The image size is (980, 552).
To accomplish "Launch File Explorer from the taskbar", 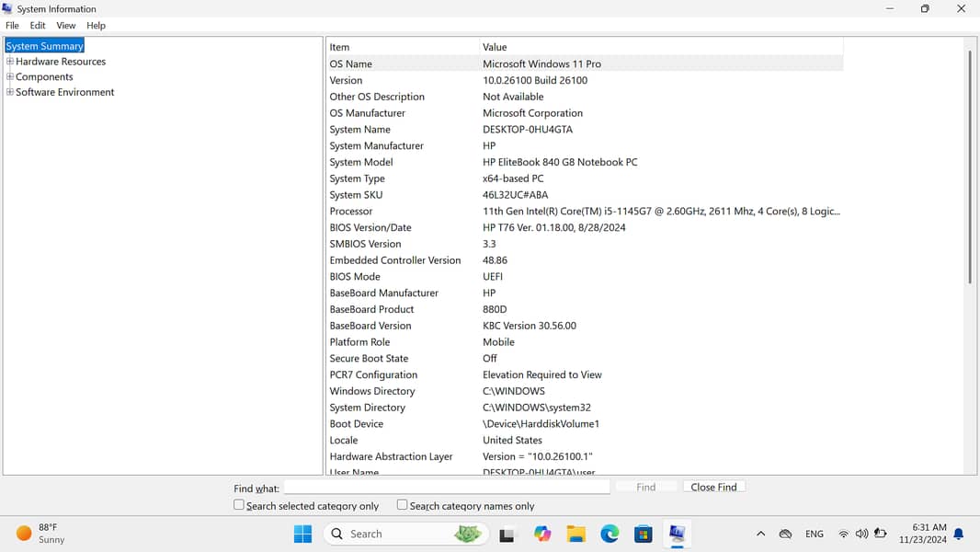I will click(x=576, y=534).
